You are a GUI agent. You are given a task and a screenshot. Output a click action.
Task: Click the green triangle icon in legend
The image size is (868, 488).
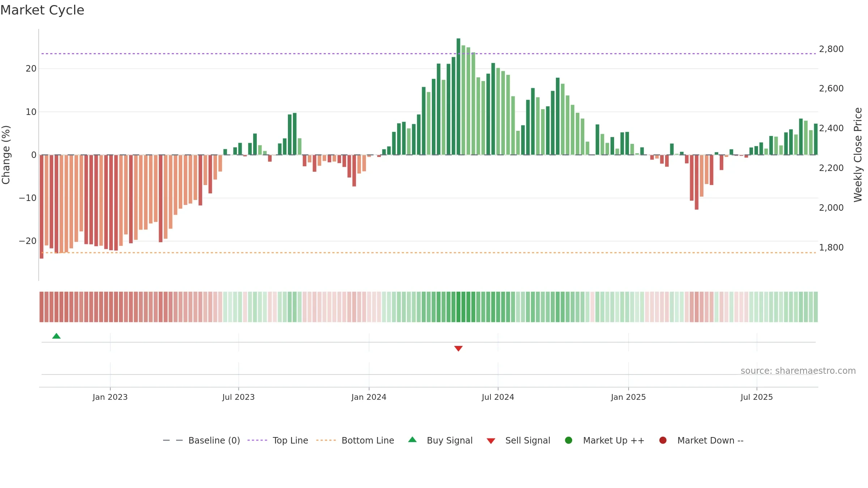[412, 440]
